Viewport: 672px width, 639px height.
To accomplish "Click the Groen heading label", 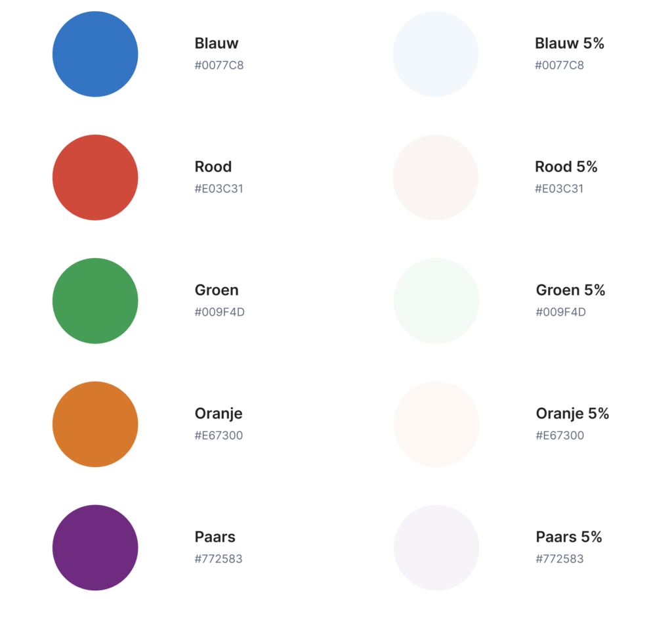I will (217, 290).
